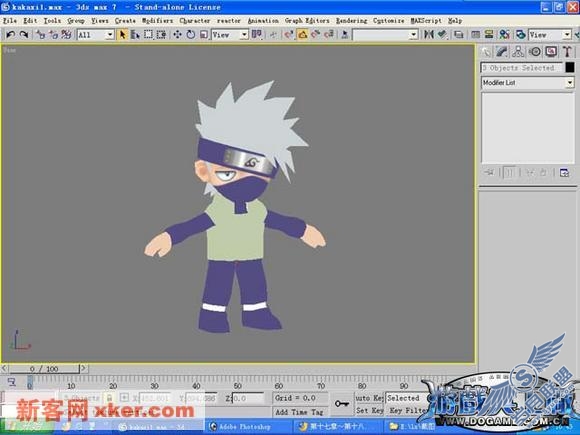The image size is (580, 435).
Task: Open the Tools menu
Action: [x=52, y=21]
